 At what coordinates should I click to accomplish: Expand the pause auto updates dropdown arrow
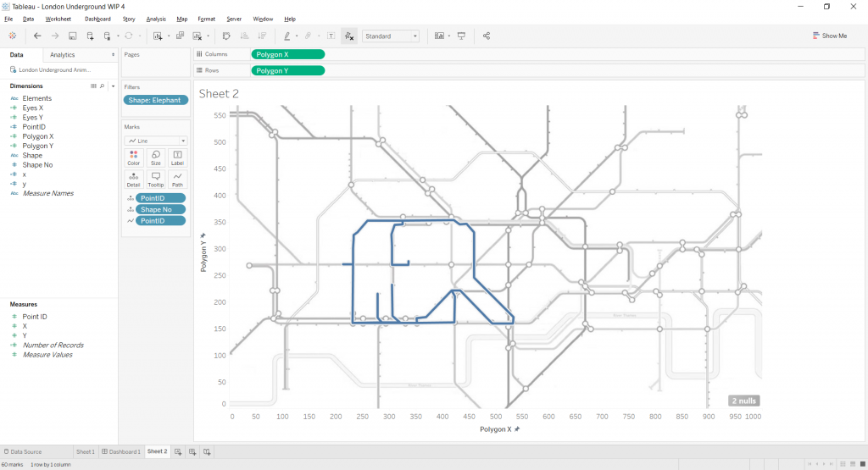pos(118,36)
